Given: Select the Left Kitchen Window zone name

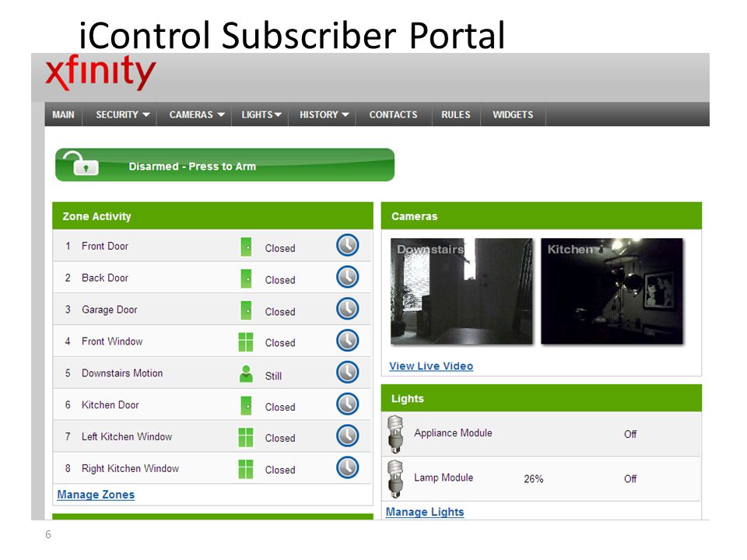Looking at the screenshot, I should 127,436.
